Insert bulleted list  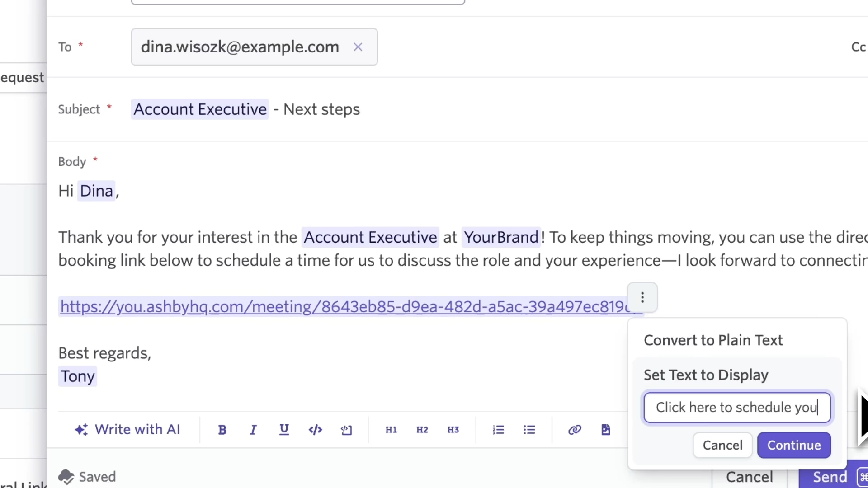coord(529,430)
